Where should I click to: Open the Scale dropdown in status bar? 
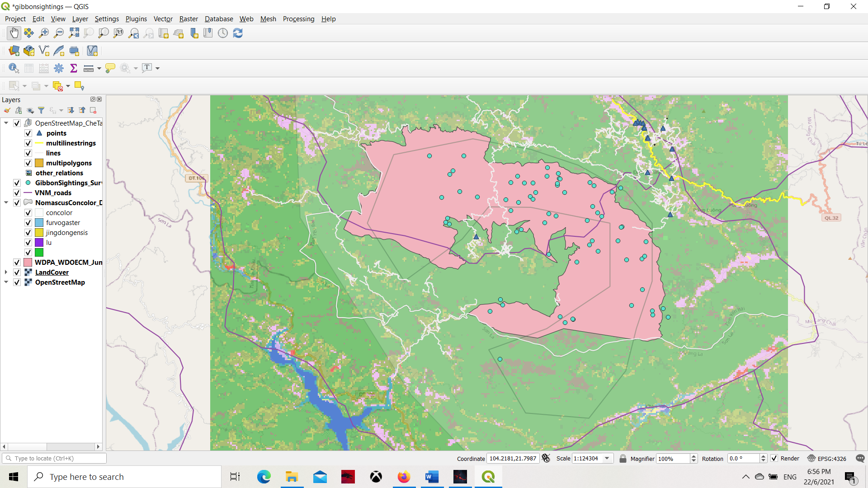(607, 458)
